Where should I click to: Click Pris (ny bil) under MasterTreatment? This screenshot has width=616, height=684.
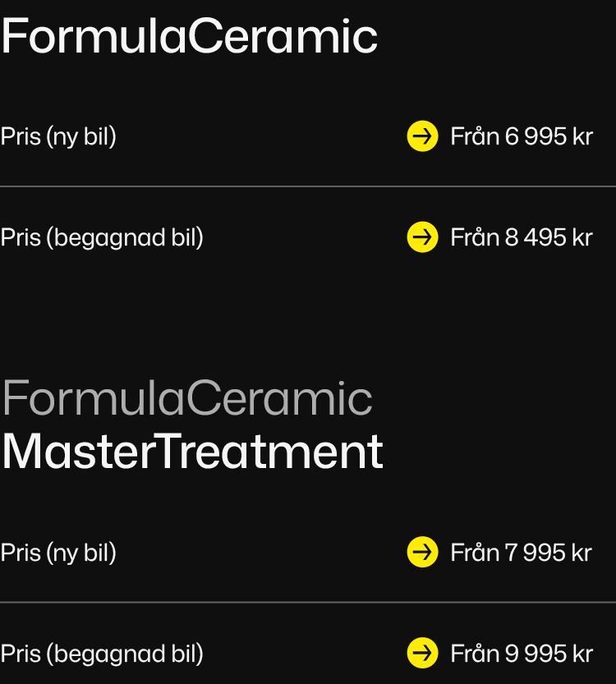[x=58, y=553]
